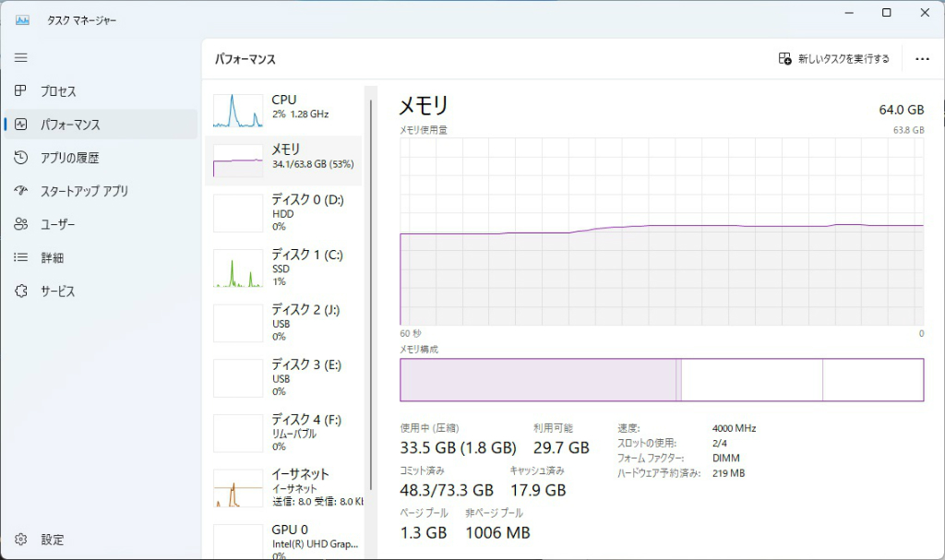Click the サービス puzzle icon
The height and width of the screenshot is (560, 945).
tap(20, 292)
